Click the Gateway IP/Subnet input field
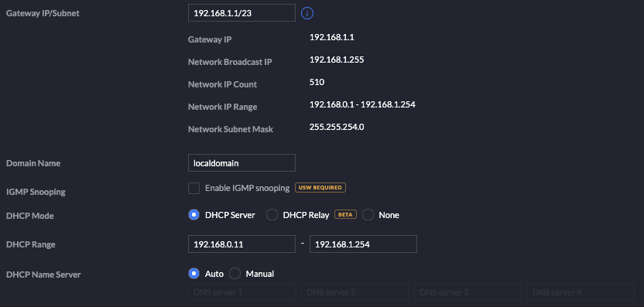This screenshot has width=644, height=307. pos(241,13)
